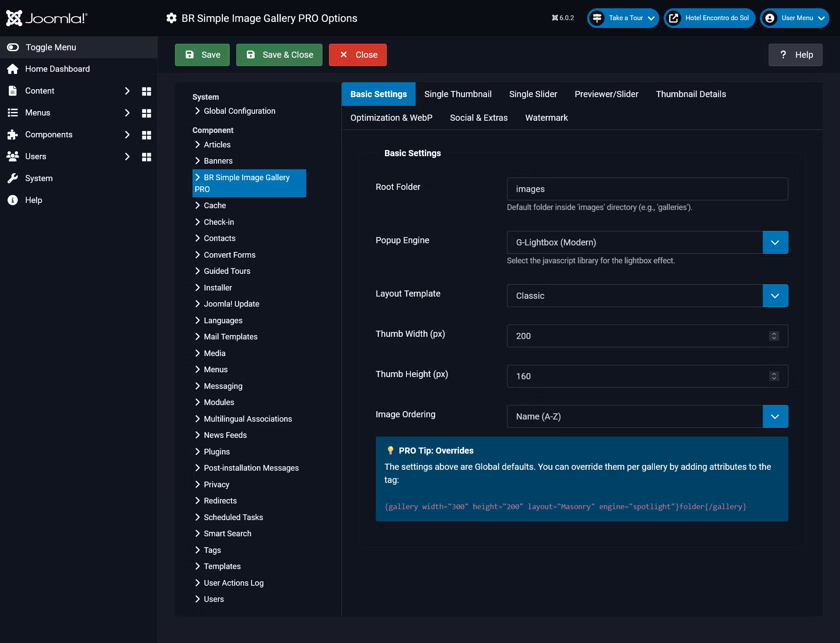The height and width of the screenshot is (643, 840).
Task: Select the Basic Settings tab
Action: coord(378,94)
